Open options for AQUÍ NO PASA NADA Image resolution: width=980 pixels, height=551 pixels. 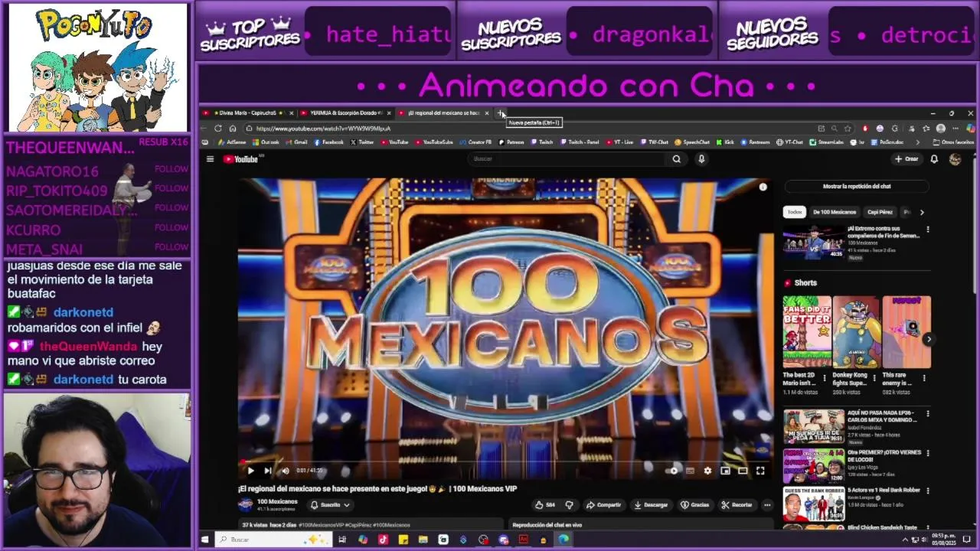928,414
